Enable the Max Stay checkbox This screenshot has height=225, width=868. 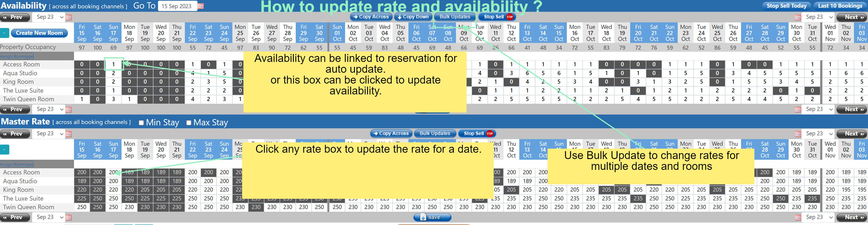(189, 123)
